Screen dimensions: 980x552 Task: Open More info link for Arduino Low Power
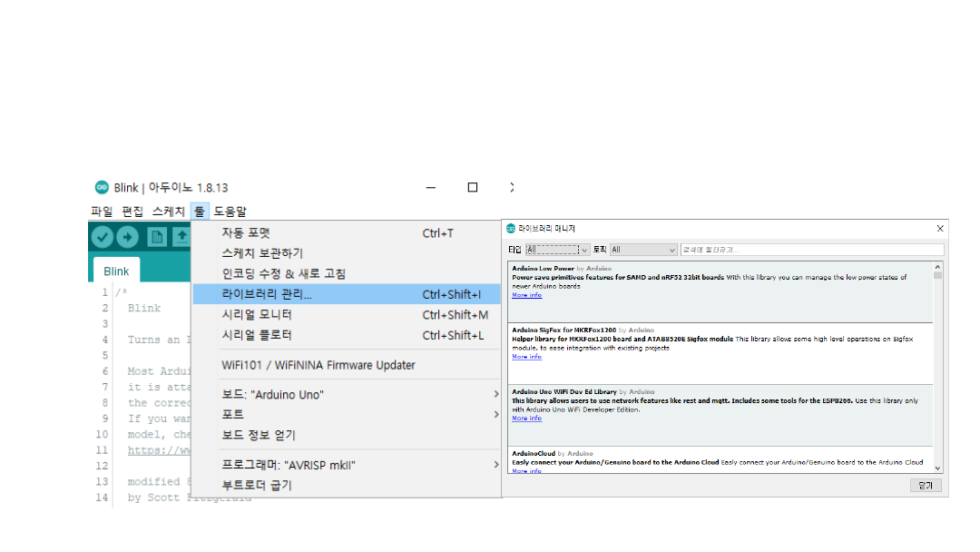pyautogui.click(x=526, y=295)
